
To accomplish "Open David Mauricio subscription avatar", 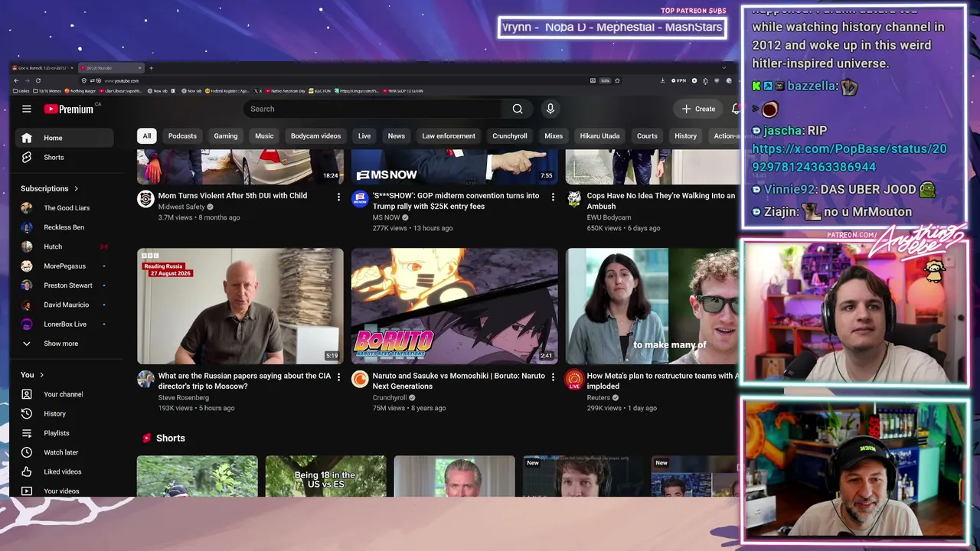I will 27,305.
